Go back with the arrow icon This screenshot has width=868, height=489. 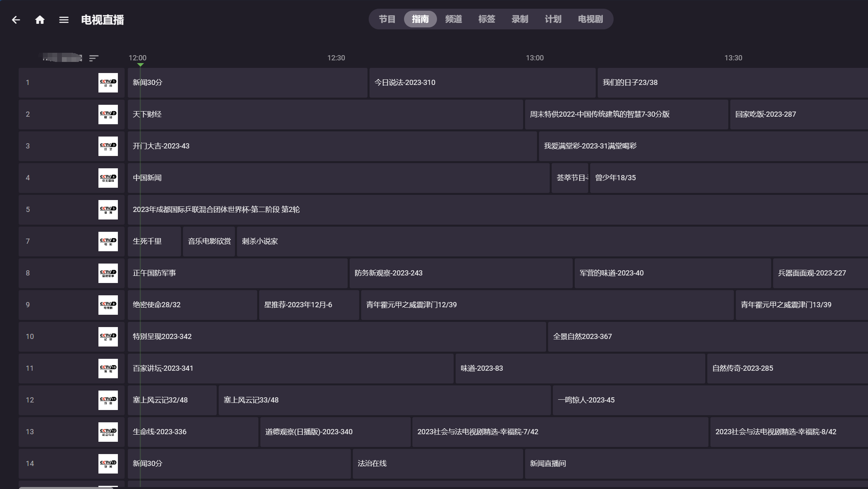(x=16, y=20)
